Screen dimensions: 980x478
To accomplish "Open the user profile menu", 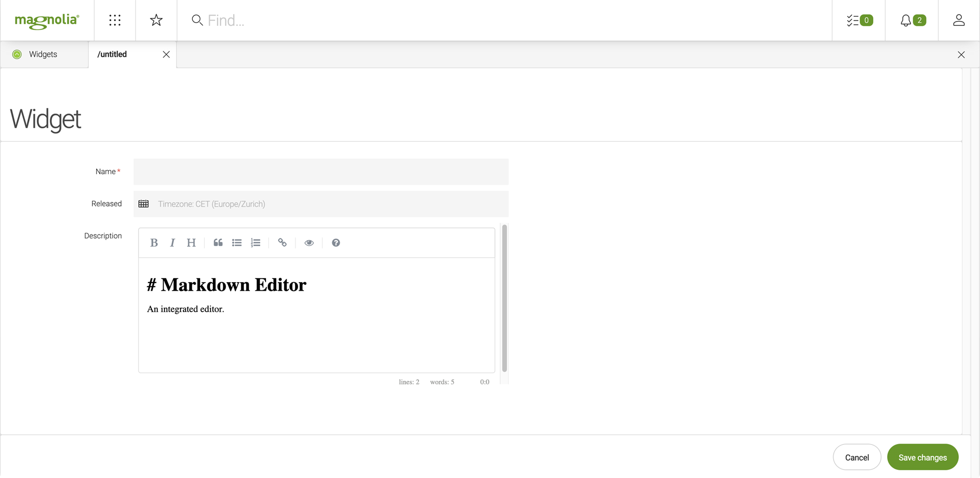I will point(958,20).
